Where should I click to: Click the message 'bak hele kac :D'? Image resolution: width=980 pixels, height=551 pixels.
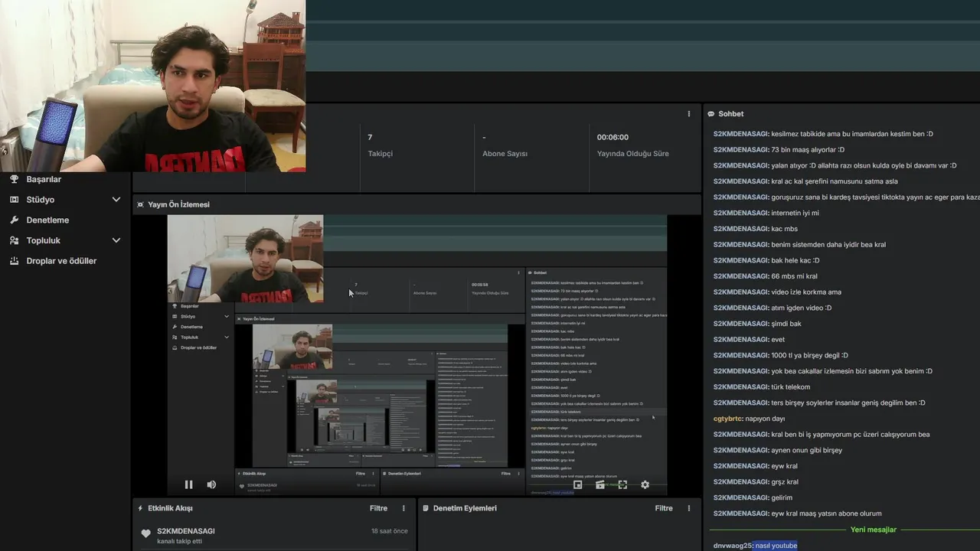pos(795,260)
